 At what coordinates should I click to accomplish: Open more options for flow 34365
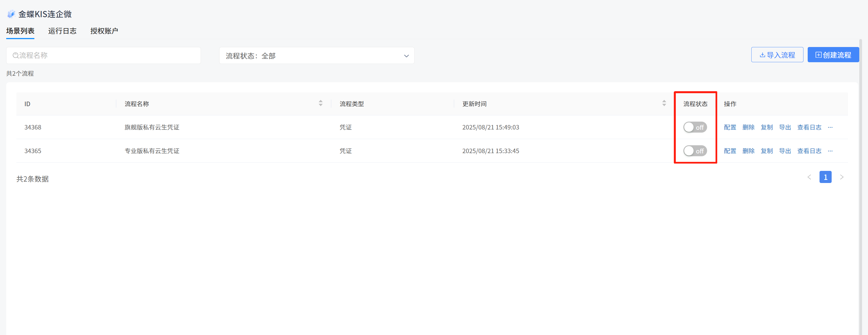coord(830,151)
